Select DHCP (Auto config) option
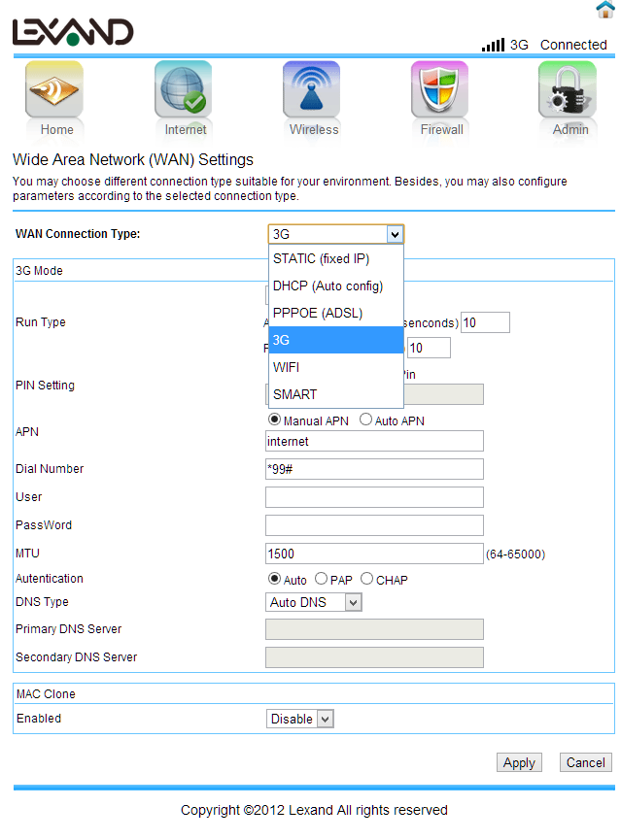The image size is (621, 840). pos(335,286)
